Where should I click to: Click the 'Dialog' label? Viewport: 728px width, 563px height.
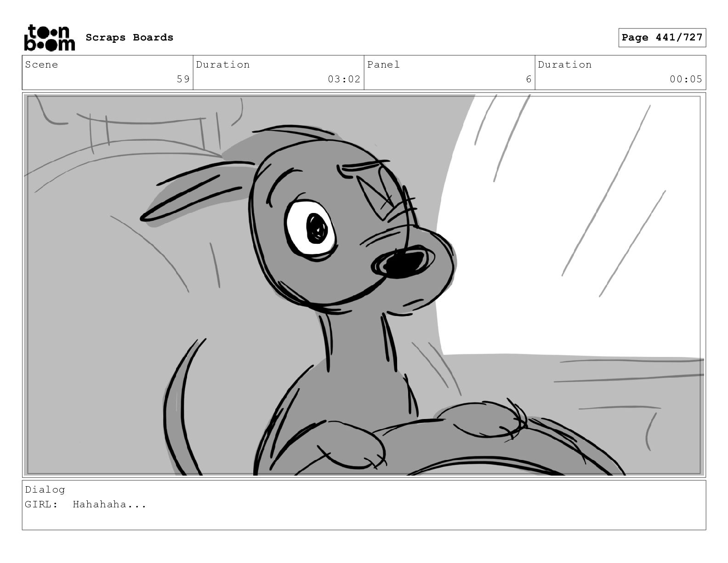tap(45, 489)
